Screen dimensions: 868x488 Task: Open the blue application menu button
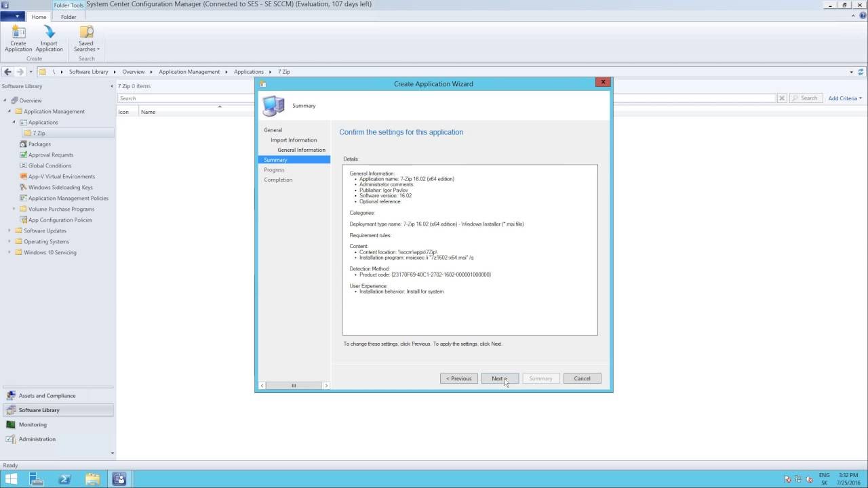13,17
